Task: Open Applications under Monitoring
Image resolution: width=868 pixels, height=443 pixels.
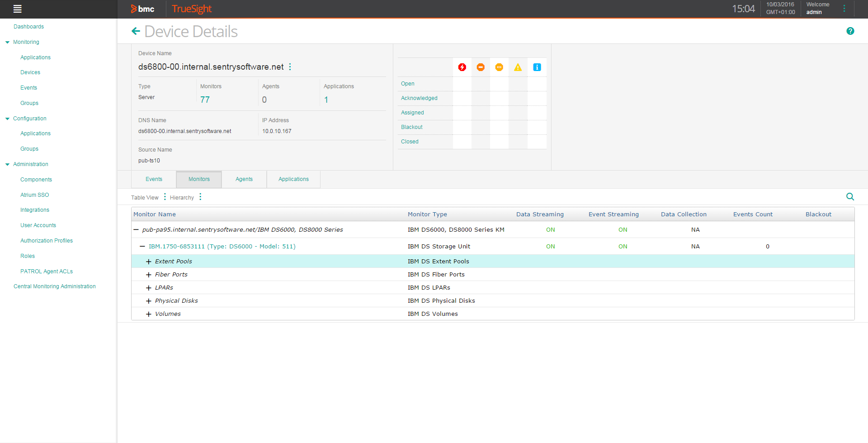Action: pyautogui.click(x=35, y=57)
